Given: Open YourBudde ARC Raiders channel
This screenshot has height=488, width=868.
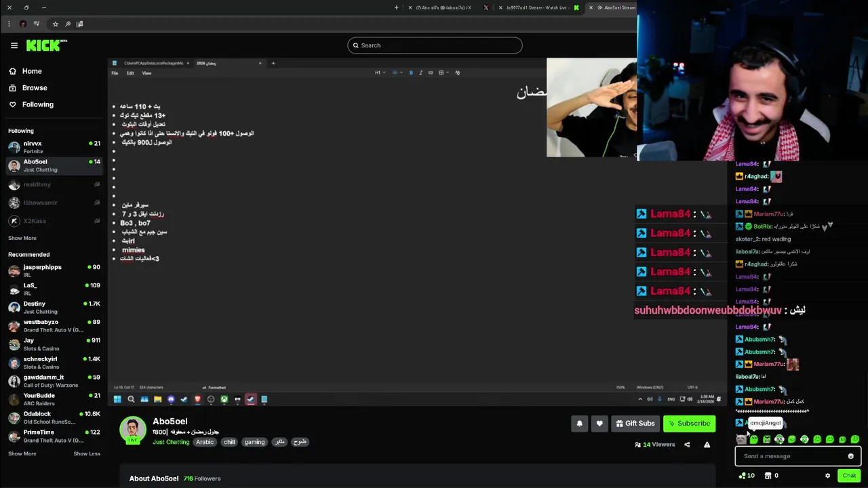Looking at the screenshot, I should 54,399.
